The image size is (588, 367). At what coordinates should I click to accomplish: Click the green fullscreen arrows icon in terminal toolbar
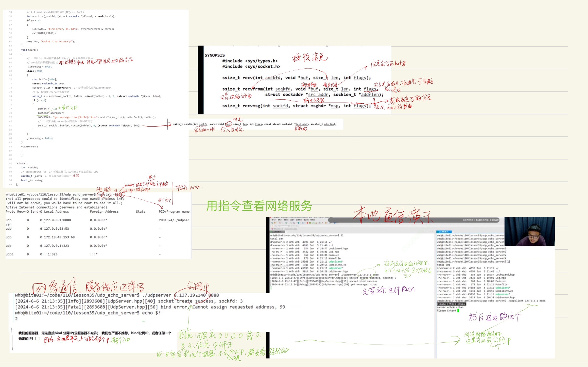tap(313, 223)
